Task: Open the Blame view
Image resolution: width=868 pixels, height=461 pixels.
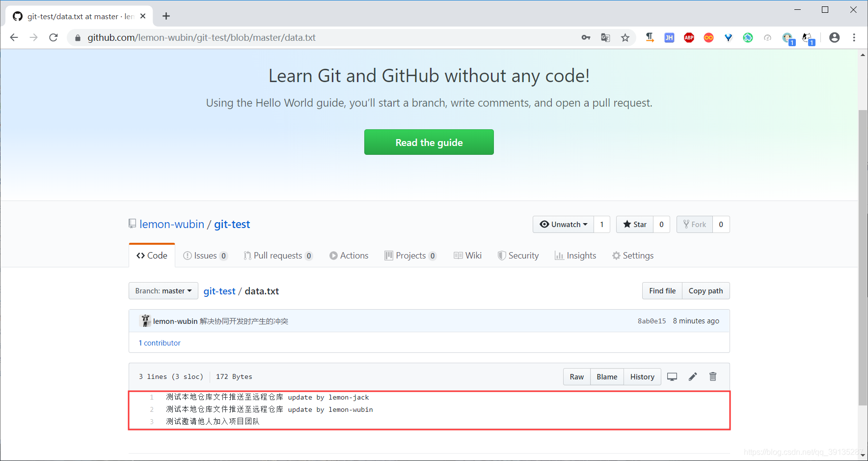Action: tap(607, 376)
